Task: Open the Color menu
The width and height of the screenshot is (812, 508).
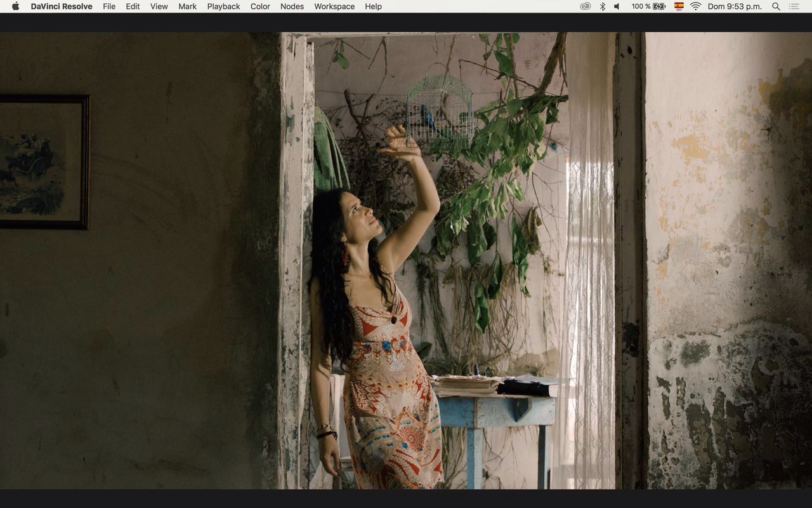Action: (x=260, y=6)
